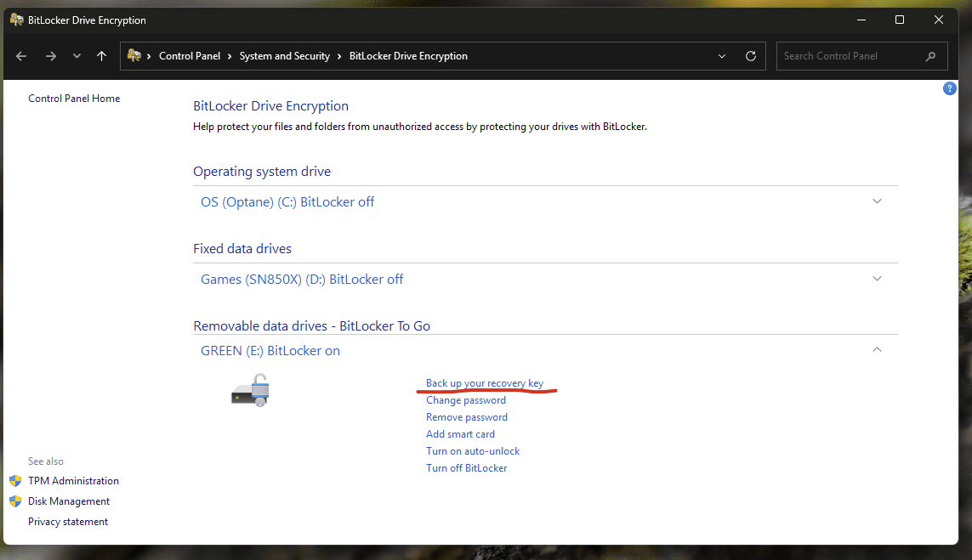Click Change password link
972x560 pixels.
[x=465, y=400]
